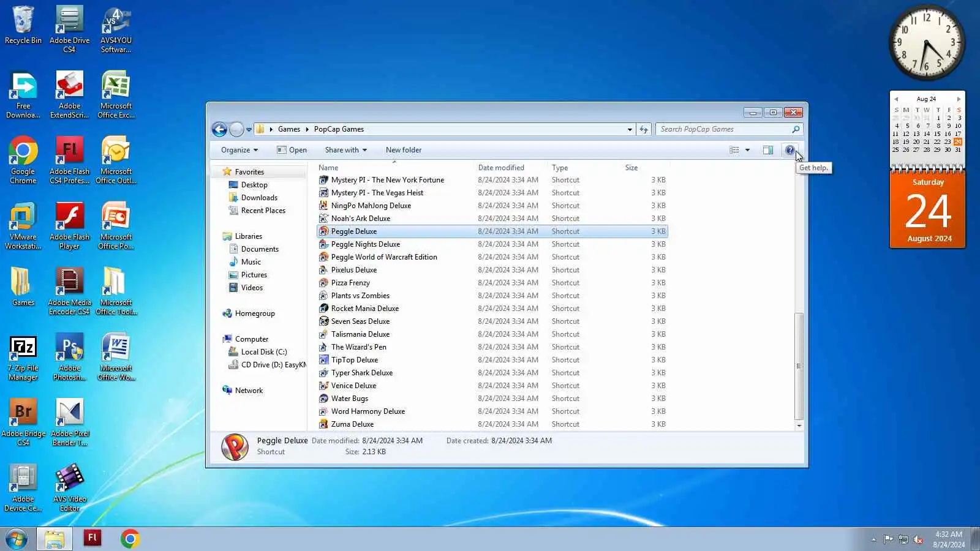Viewport: 980px width, 551px height.
Task: Select the Seven Seas Deluxe icon
Action: 324,321
